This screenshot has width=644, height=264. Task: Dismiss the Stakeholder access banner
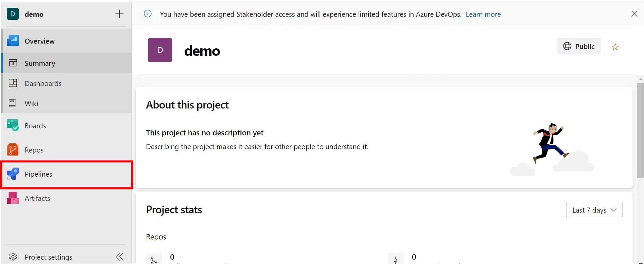click(634, 14)
